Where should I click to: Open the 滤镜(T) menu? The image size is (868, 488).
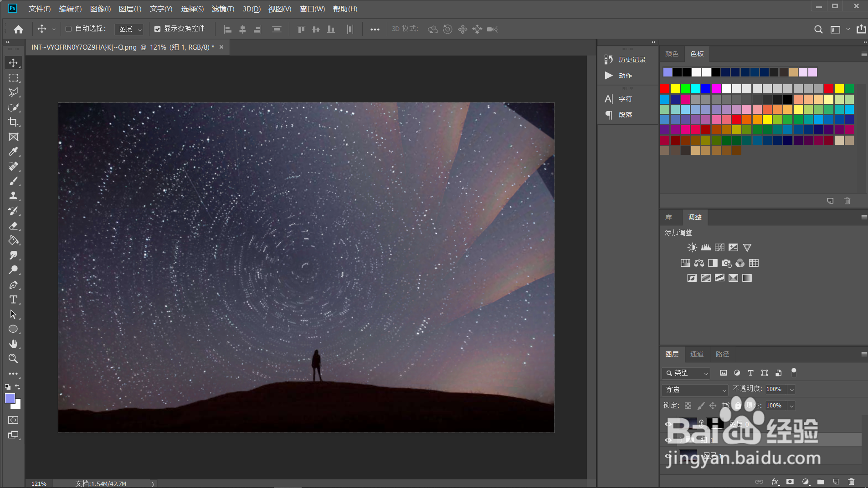tap(223, 9)
